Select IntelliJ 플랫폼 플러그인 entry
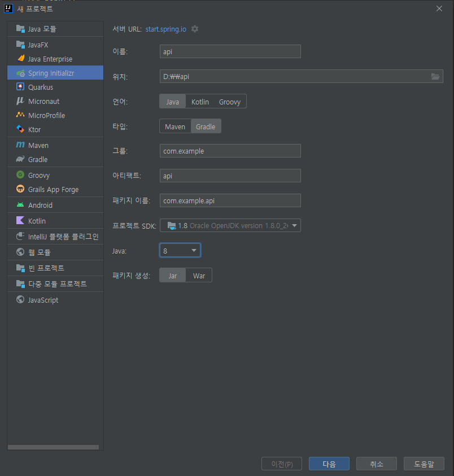 point(55,237)
